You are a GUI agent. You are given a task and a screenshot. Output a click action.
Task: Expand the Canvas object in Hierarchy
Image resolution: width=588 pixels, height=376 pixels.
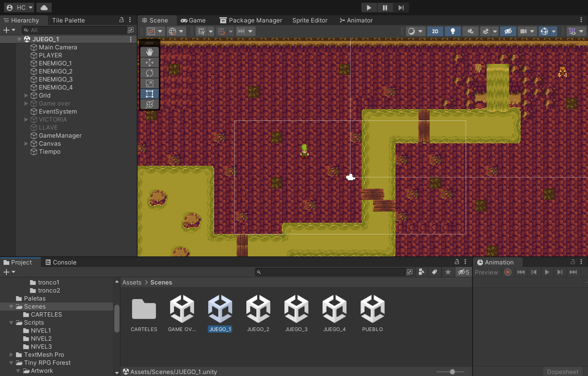26,144
